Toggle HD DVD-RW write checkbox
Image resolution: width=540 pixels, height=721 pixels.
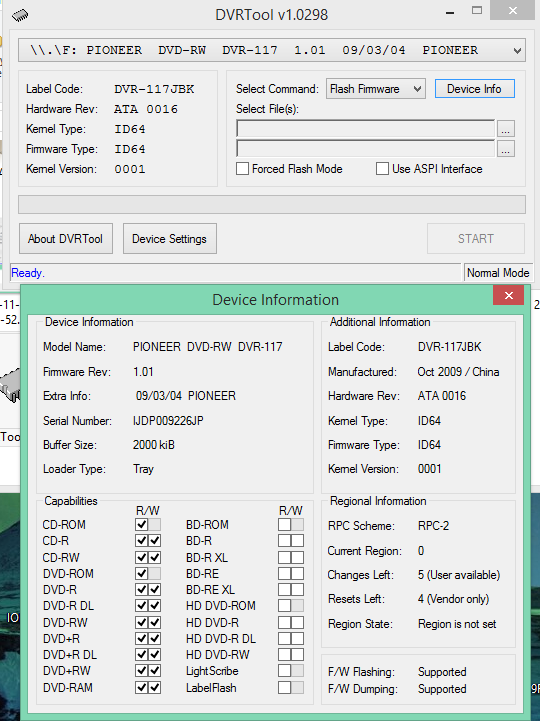pos(298,655)
